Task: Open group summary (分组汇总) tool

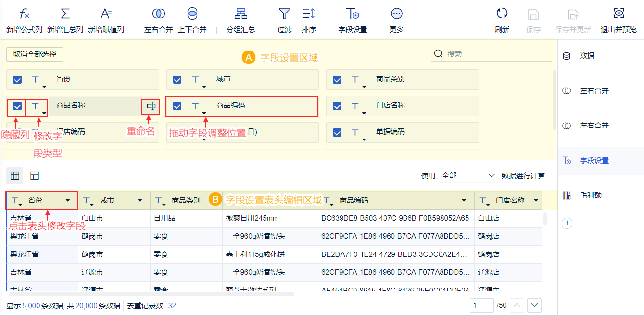Action: coord(241,21)
